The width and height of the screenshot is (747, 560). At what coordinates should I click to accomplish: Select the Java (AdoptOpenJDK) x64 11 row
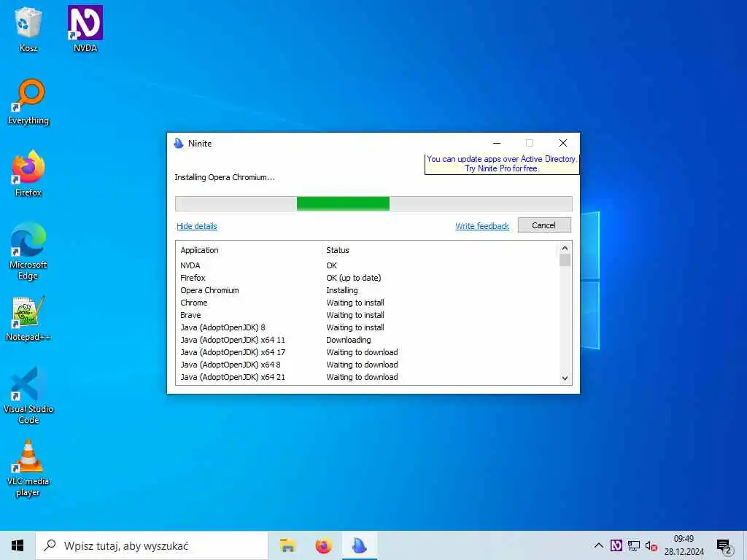[x=366, y=340]
